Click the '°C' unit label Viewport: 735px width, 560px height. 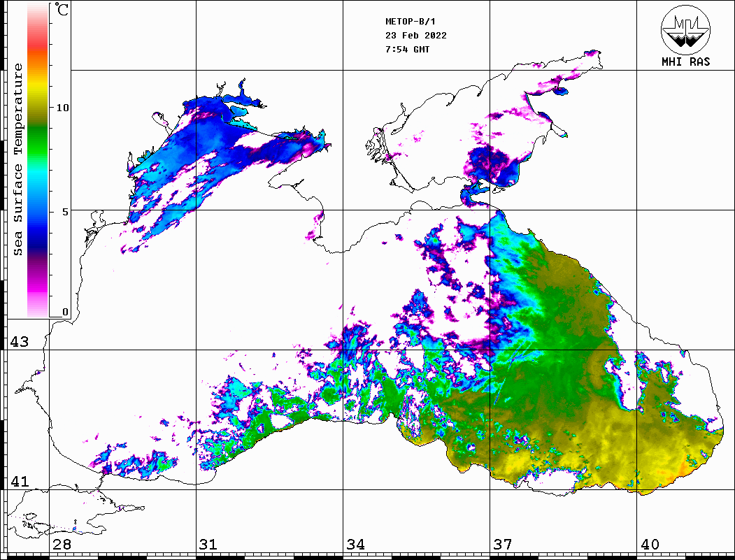(x=61, y=9)
